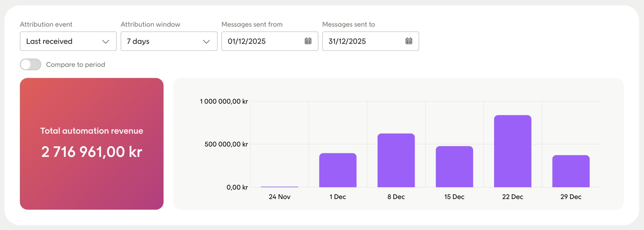
Task: Select the 8 Dec revenue bar
Action: pyautogui.click(x=396, y=160)
